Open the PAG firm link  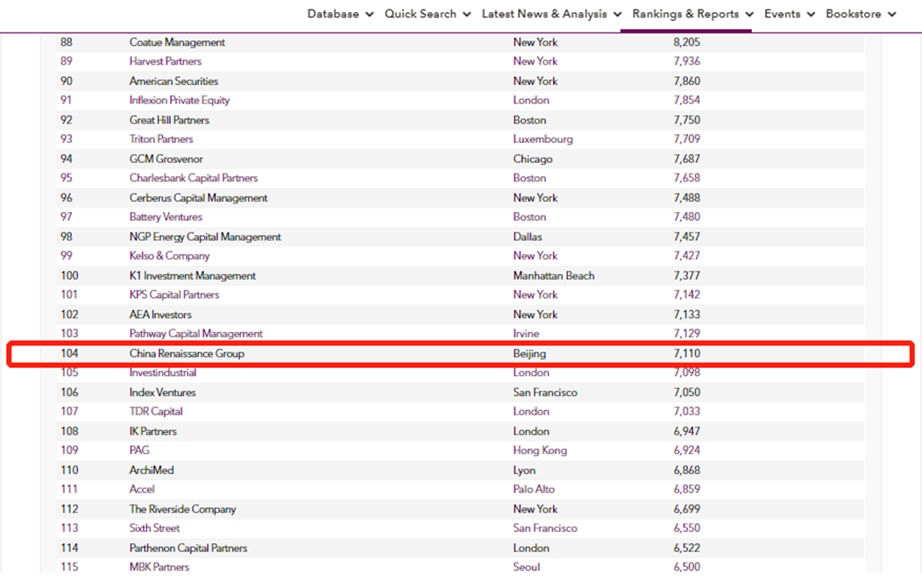tap(139, 450)
